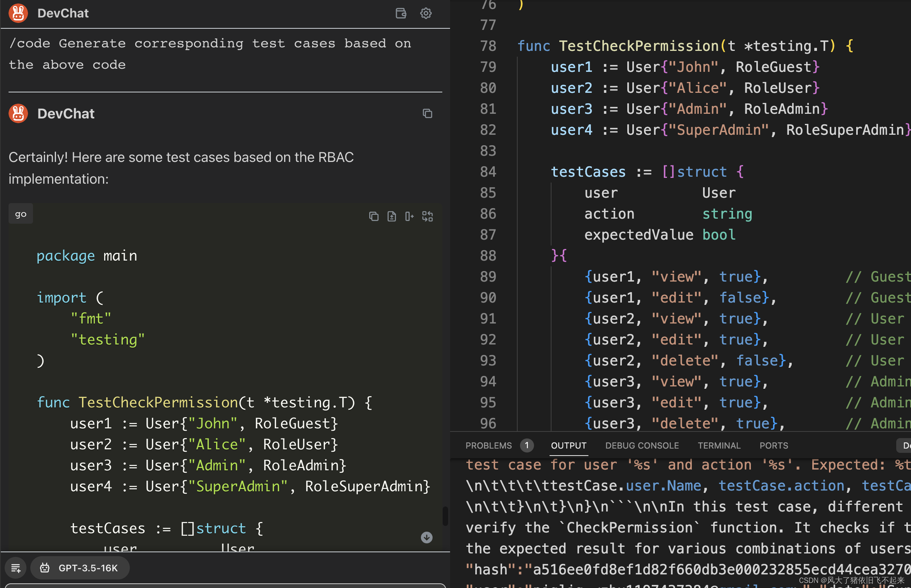Image resolution: width=911 pixels, height=588 pixels.
Task: Click the view diff file icon
Action: (x=391, y=216)
